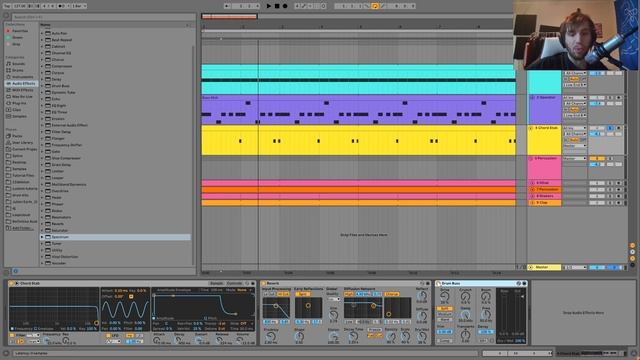The width and height of the screenshot is (640, 360).
Task: Open Current Project under Places
Action: [21, 149]
